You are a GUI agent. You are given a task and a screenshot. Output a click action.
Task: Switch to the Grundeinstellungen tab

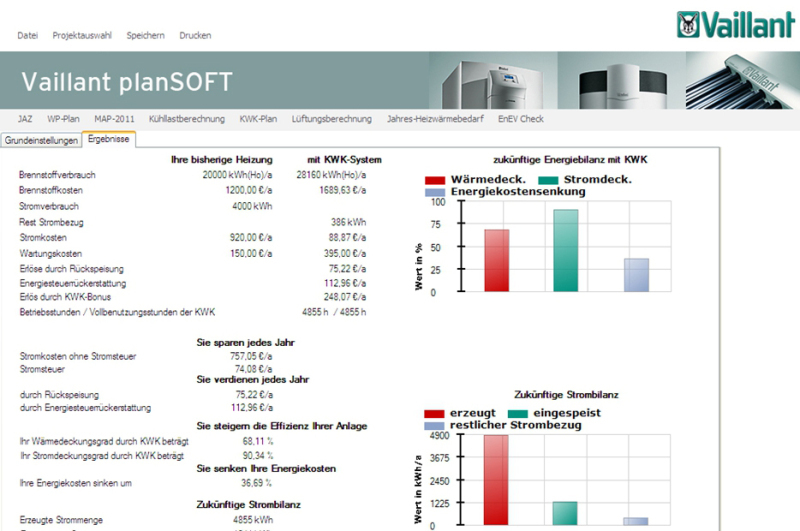coord(41,140)
